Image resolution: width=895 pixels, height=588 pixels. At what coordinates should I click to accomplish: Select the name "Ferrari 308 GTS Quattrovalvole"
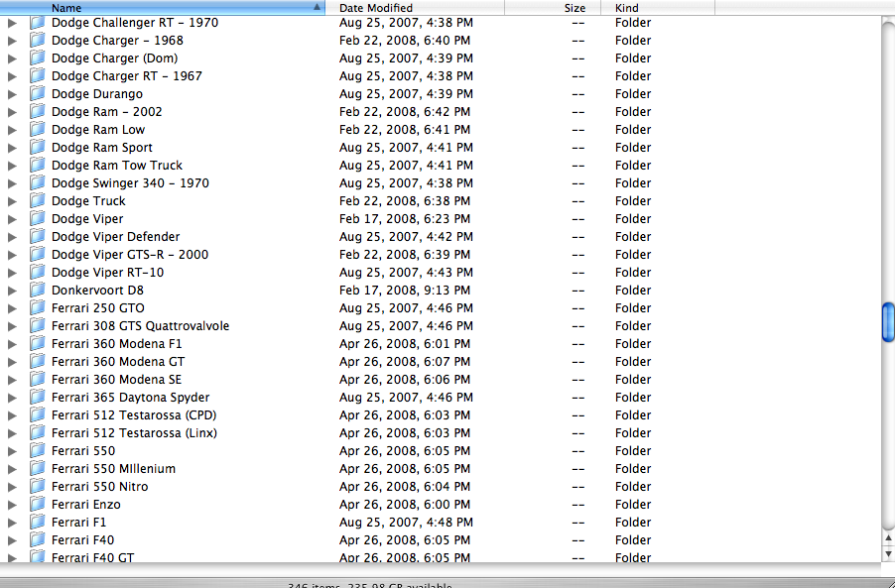(141, 326)
